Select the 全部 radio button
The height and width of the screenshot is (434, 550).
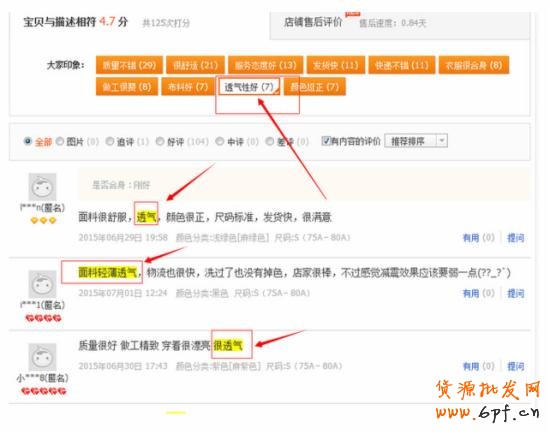coord(27,141)
